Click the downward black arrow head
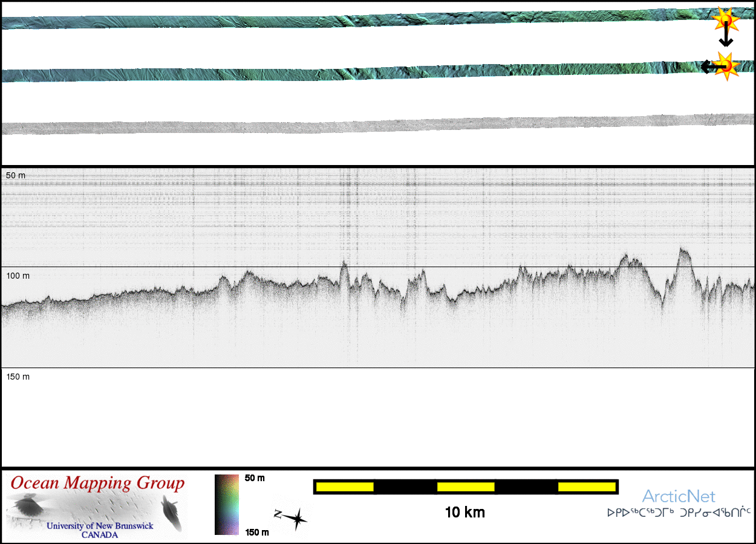Screen dimensions: 756x544 click(726, 42)
